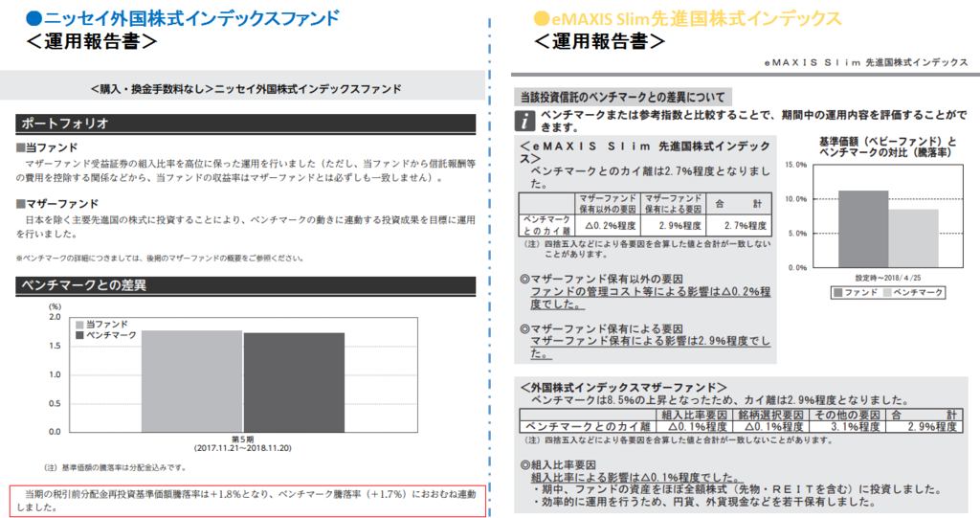This screenshot has width=980, height=518.
Task: Click the 2.9%程度 total cell in lower table
Action: pos(924,427)
